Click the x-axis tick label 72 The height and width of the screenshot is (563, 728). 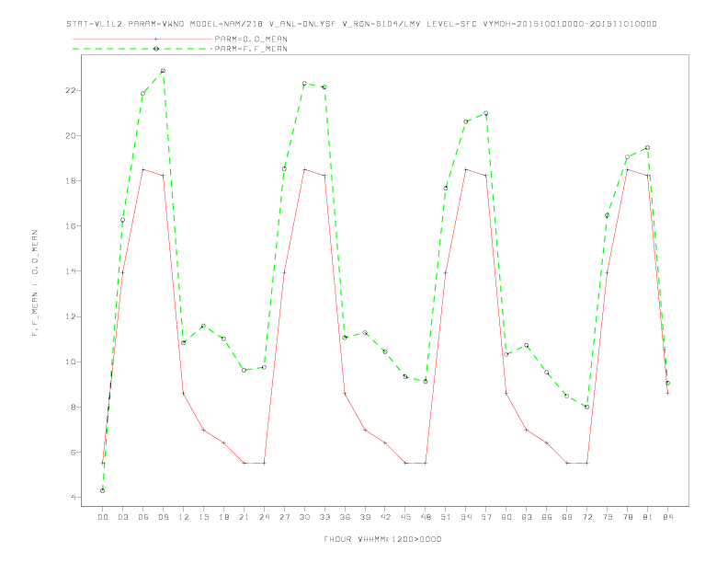[x=587, y=517]
